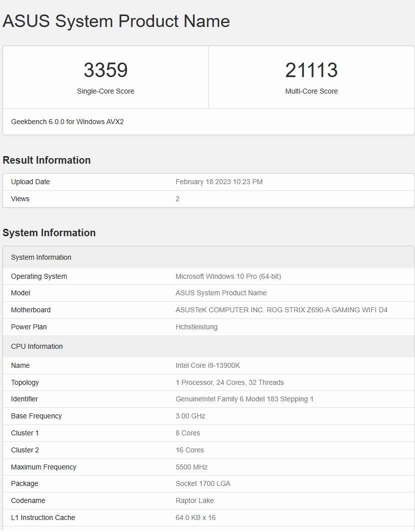Image resolution: width=415 pixels, height=532 pixels.
Task: Select the 5500 MHz value
Action: click(191, 467)
